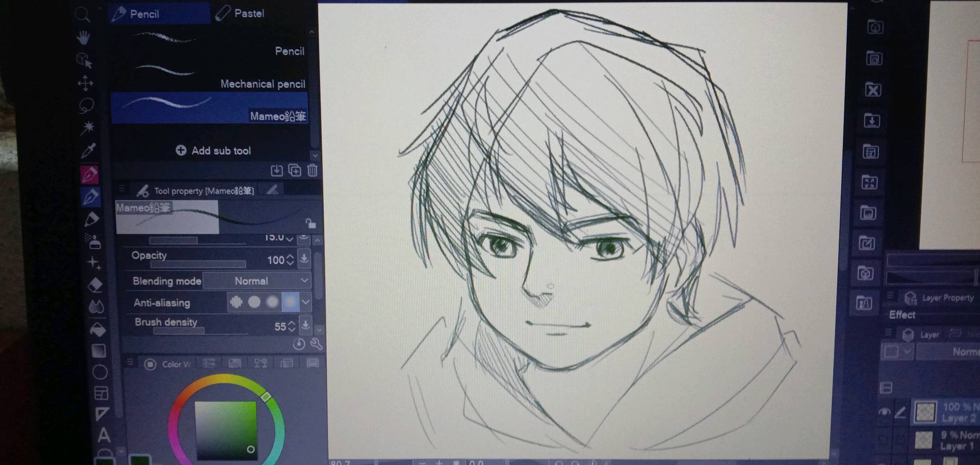Select the Eraser tool
Image resolution: width=980 pixels, height=465 pixels.
96,285
